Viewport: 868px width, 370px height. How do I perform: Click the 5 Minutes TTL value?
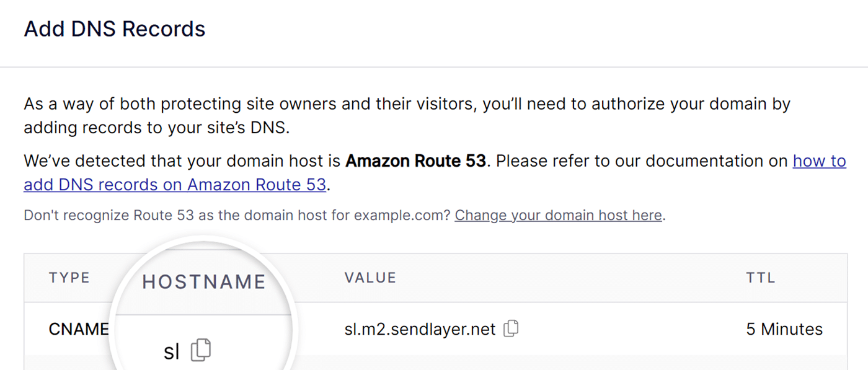(x=784, y=328)
